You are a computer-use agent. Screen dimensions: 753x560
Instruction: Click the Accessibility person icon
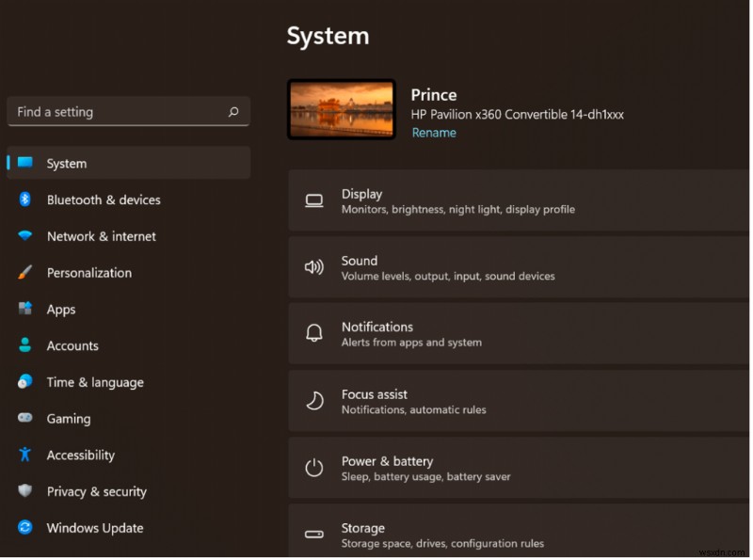click(25, 455)
